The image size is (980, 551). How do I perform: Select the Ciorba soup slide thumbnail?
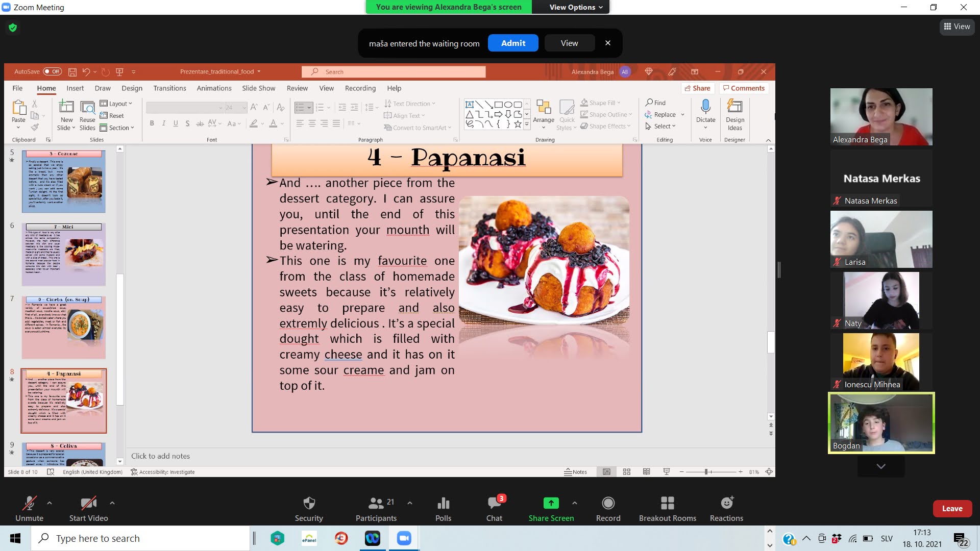(x=64, y=327)
